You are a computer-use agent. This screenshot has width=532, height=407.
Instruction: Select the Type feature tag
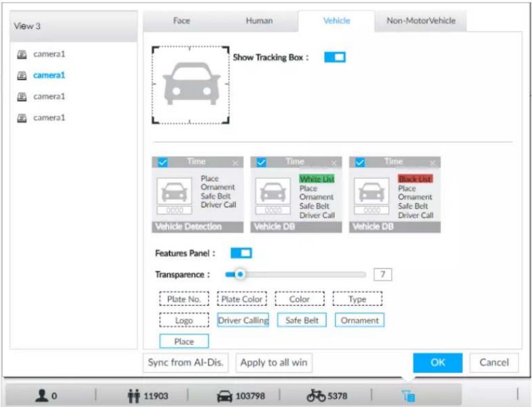click(357, 298)
